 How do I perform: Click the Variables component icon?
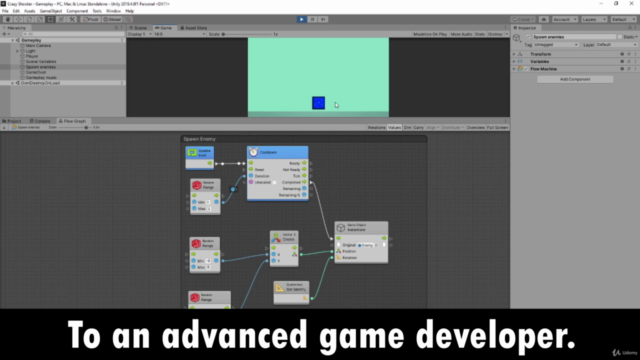pyautogui.click(x=520, y=62)
